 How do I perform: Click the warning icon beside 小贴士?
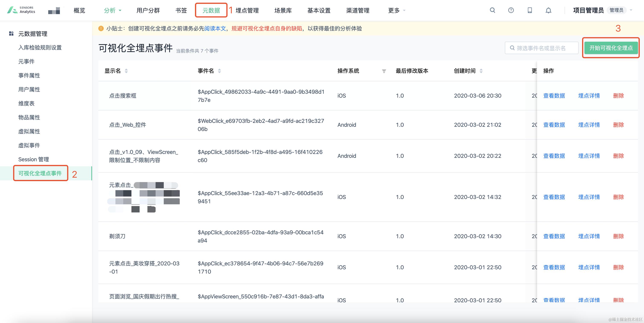pos(101,29)
